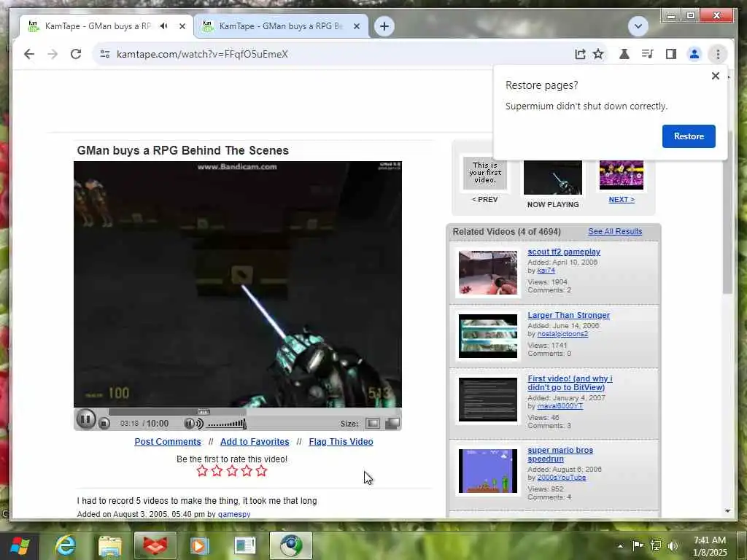Screen dimensions: 747x560
Task: Adjust the video volume bar
Action: click(226, 424)
